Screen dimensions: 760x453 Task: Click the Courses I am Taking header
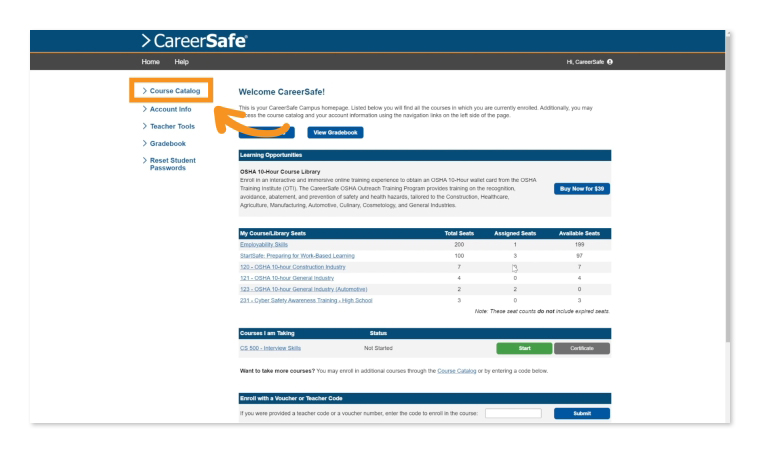[267, 333]
